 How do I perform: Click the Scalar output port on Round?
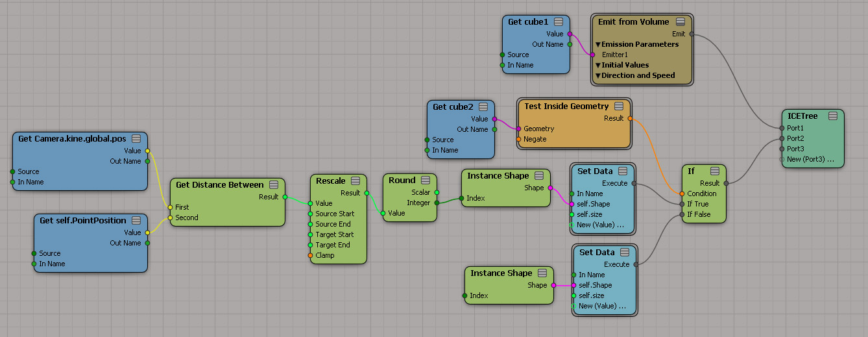[437, 193]
